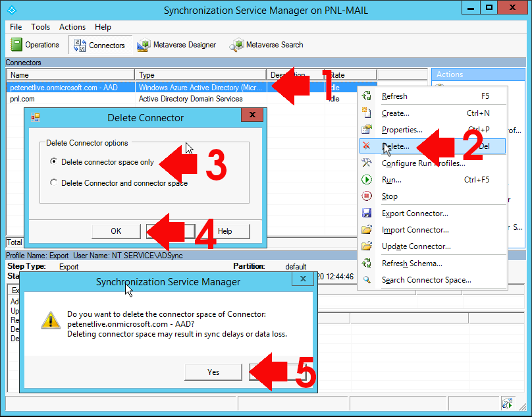
Task: Open the Operations view in the toolbar
Action: pyautogui.click(x=35, y=45)
